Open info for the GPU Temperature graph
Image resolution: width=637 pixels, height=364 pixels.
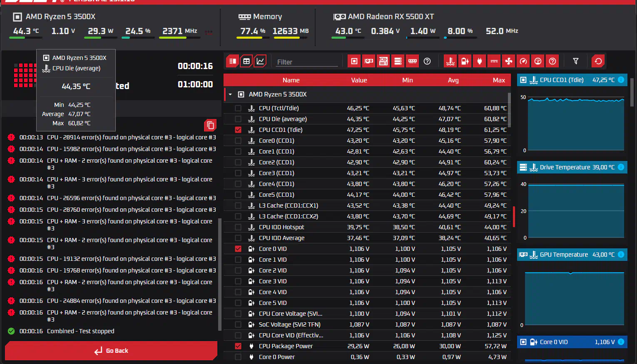click(621, 255)
